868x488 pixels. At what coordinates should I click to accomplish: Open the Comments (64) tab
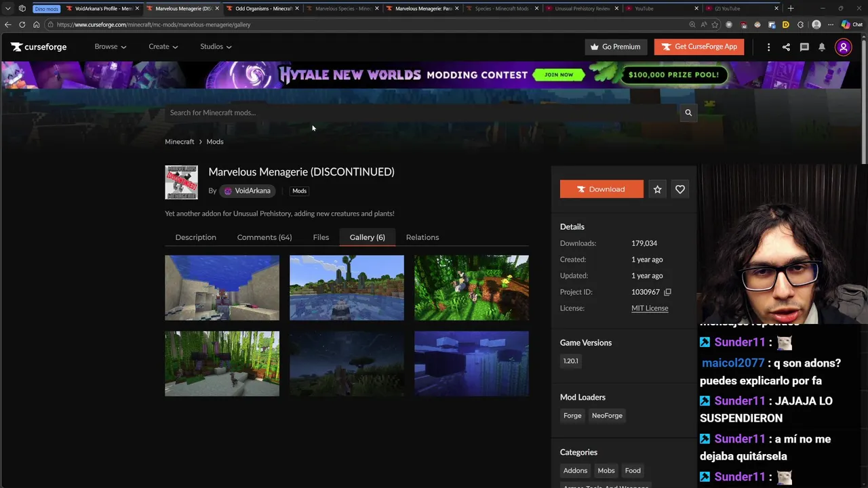point(264,237)
